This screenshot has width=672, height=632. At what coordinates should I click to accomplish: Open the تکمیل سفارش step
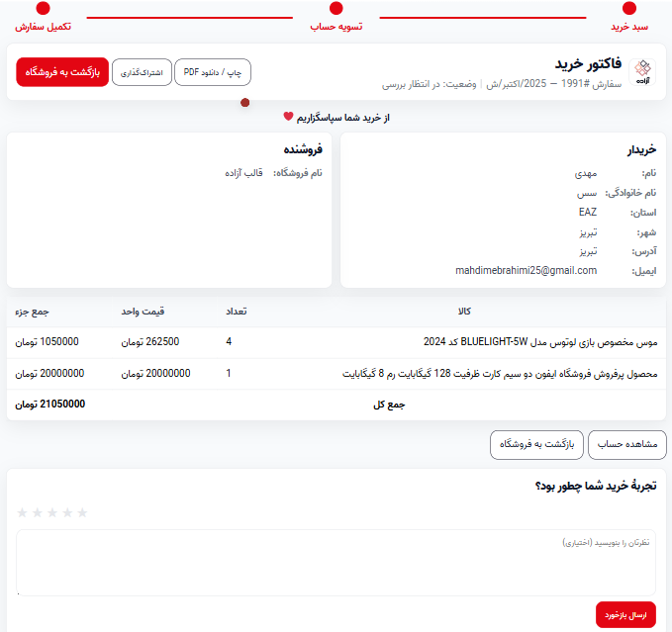43,9
